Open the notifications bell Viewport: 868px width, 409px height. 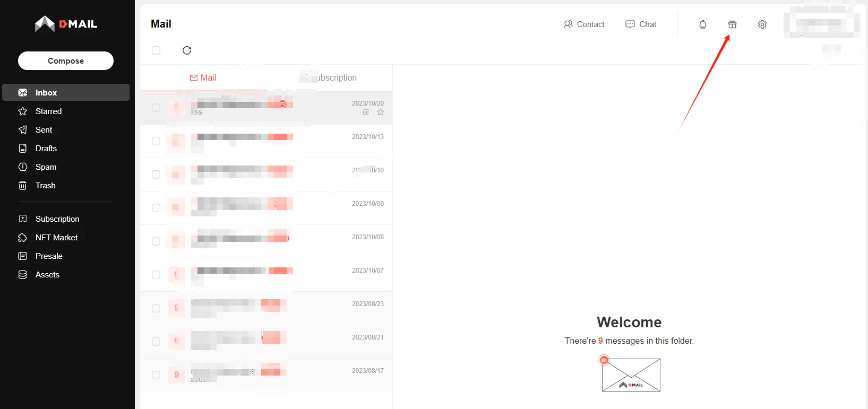pyautogui.click(x=703, y=24)
